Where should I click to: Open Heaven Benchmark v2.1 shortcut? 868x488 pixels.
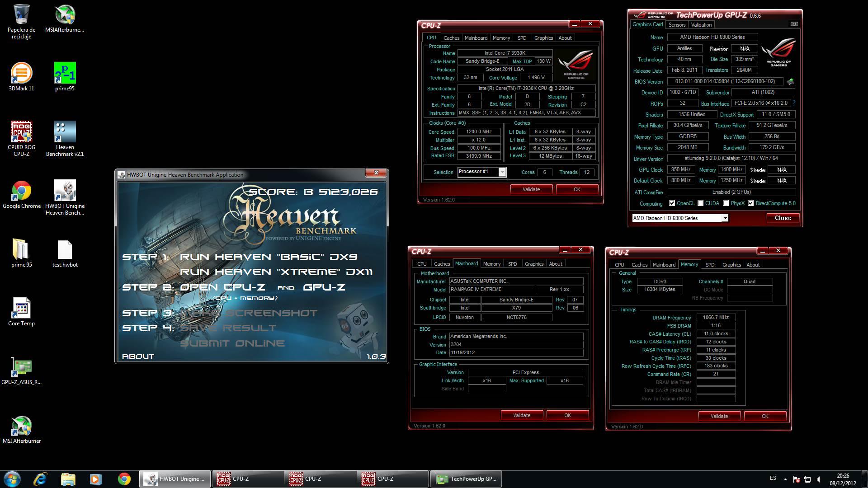[65, 139]
